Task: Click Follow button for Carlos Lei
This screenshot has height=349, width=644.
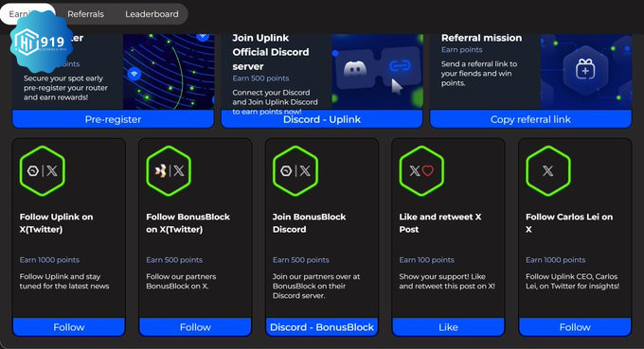Action: click(x=575, y=327)
